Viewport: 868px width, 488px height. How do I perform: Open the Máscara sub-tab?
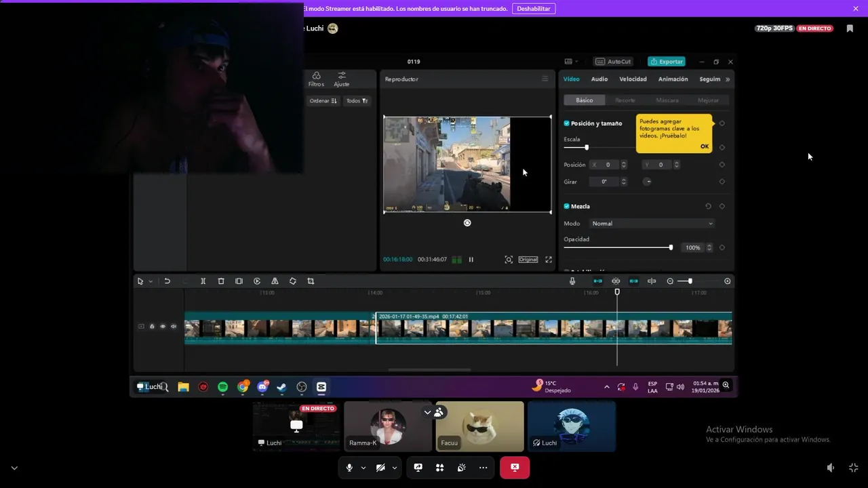667,100
